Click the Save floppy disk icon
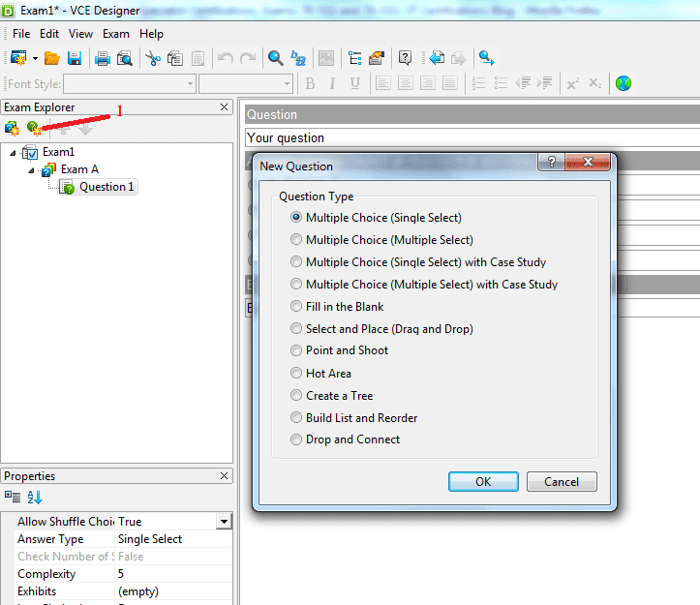 pos(75,58)
